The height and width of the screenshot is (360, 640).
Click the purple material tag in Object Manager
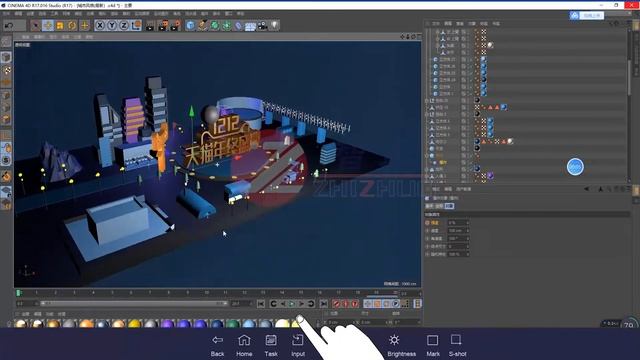tap(490, 176)
